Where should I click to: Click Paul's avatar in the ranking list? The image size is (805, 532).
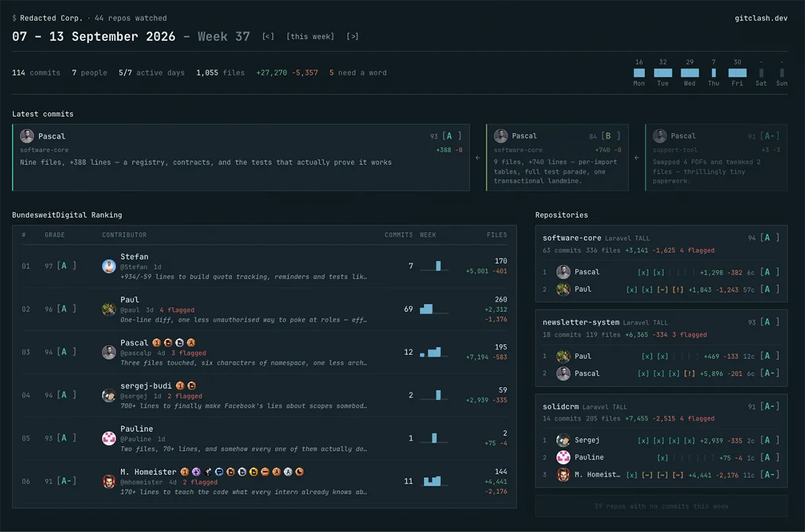tap(109, 309)
